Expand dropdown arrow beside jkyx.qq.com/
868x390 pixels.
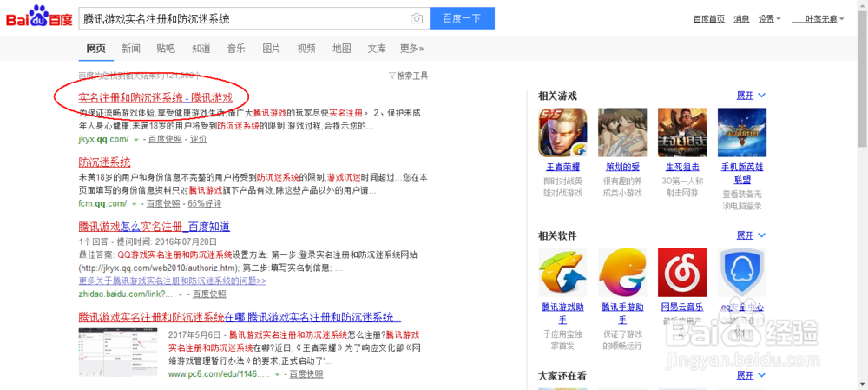[x=135, y=140]
